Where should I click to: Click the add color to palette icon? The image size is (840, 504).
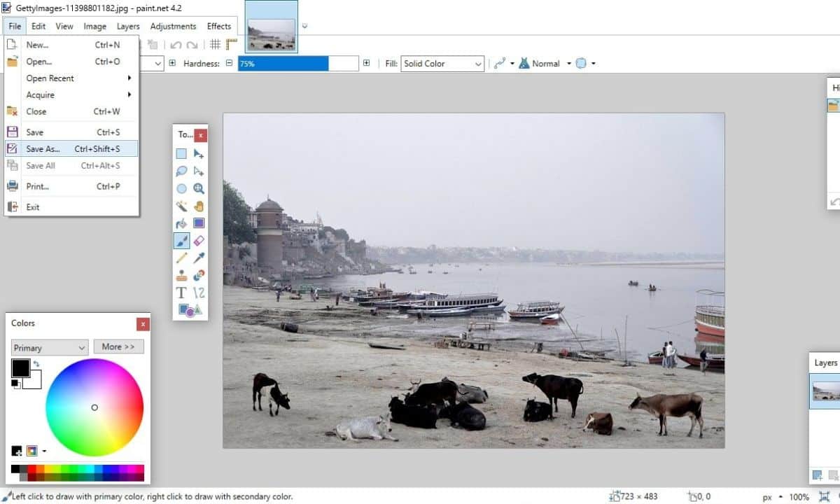[17, 451]
